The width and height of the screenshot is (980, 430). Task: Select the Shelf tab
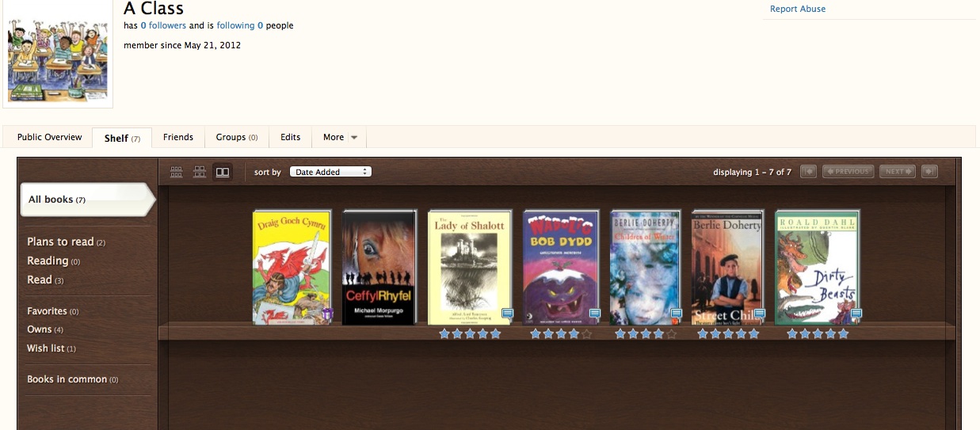click(x=122, y=138)
